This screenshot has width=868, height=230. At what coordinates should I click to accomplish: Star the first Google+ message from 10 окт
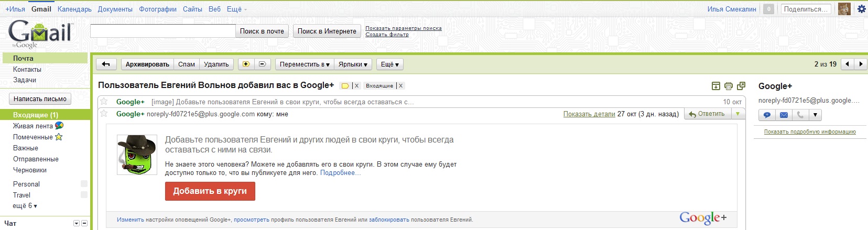pyautogui.click(x=104, y=102)
